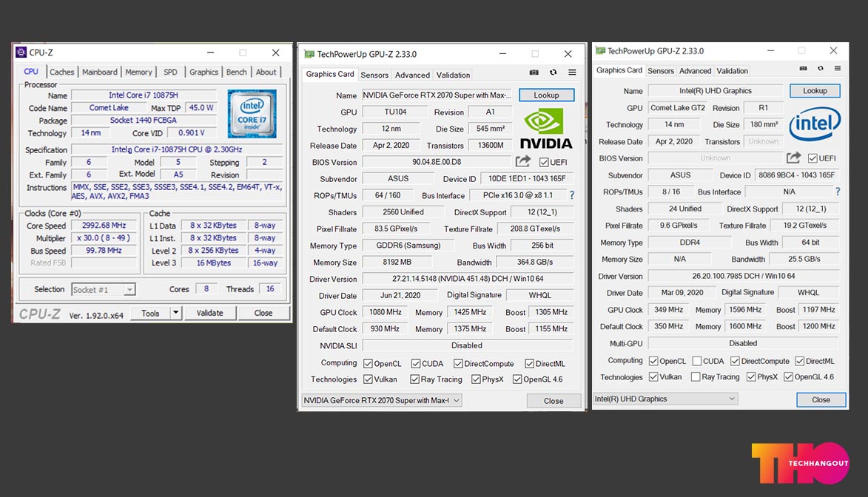Click the NVIDIA GPU name field

pyautogui.click(x=437, y=95)
